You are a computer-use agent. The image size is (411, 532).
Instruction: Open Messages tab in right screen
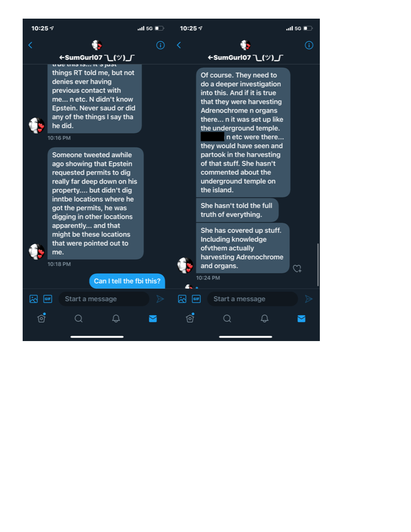(302, 318)
